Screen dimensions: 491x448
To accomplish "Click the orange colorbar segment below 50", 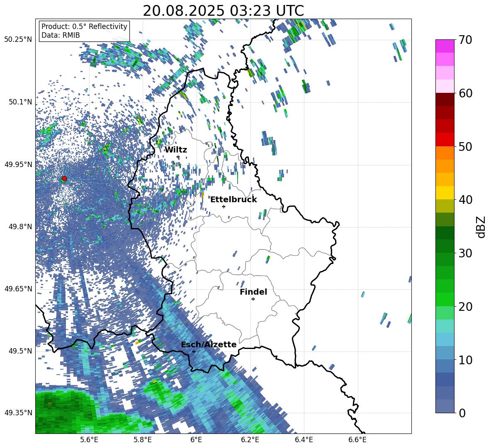I will (x=445, y=153).
